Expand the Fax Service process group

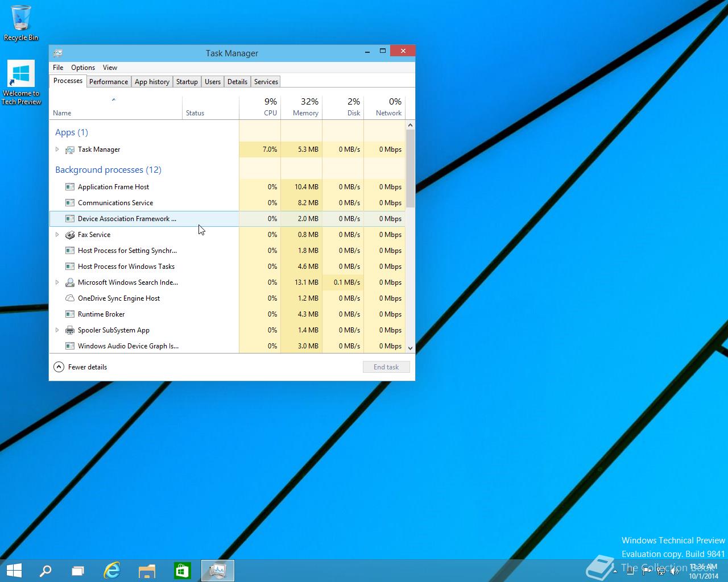[x=57, y=235]
